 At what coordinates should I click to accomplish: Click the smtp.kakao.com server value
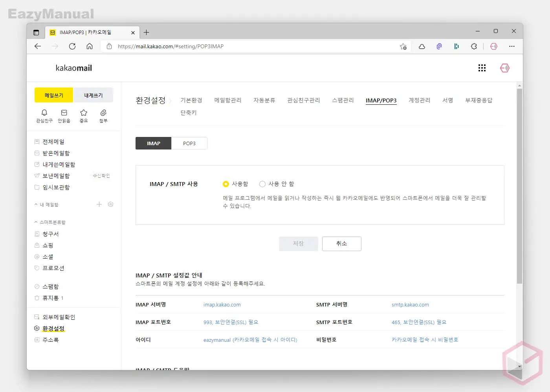[410, 305]
